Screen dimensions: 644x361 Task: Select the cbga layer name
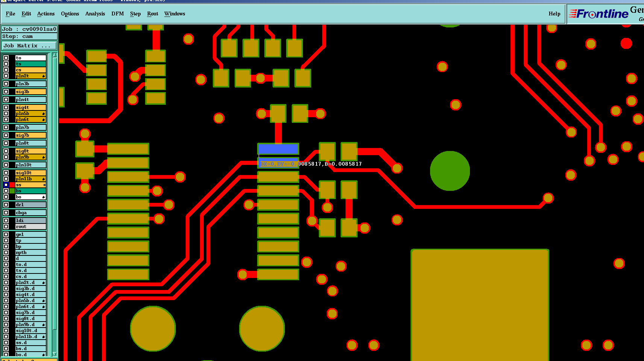(x=30, y=213)
